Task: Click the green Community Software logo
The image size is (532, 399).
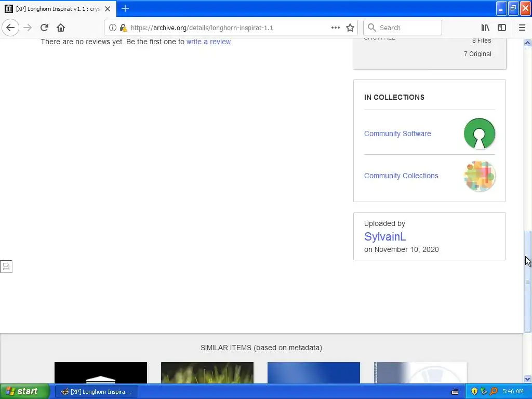Action: [x=480, y=134]
